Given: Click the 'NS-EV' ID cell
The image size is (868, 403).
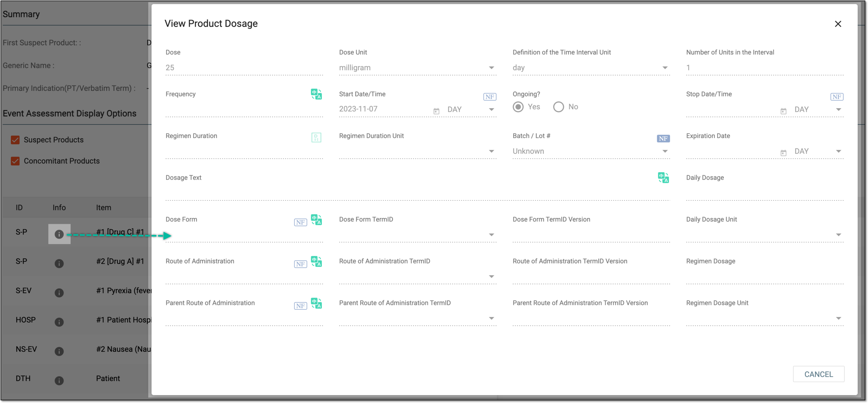Looking at the screenshot, I should pyautogui.click(x=26, y=349).
